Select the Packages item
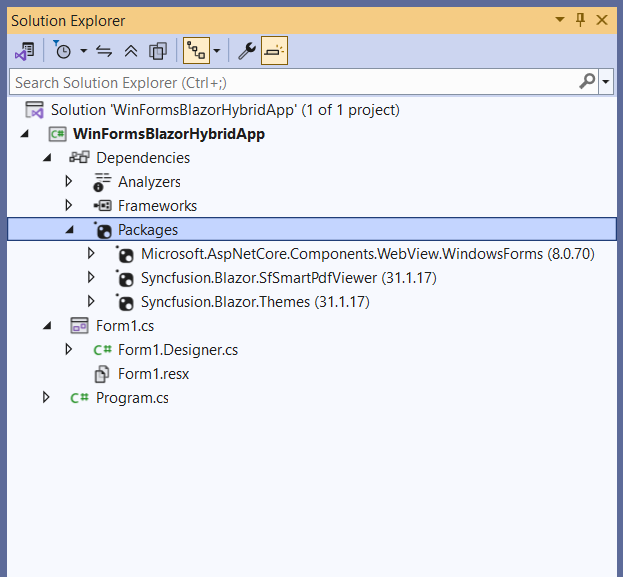 (x=148, y=230)
